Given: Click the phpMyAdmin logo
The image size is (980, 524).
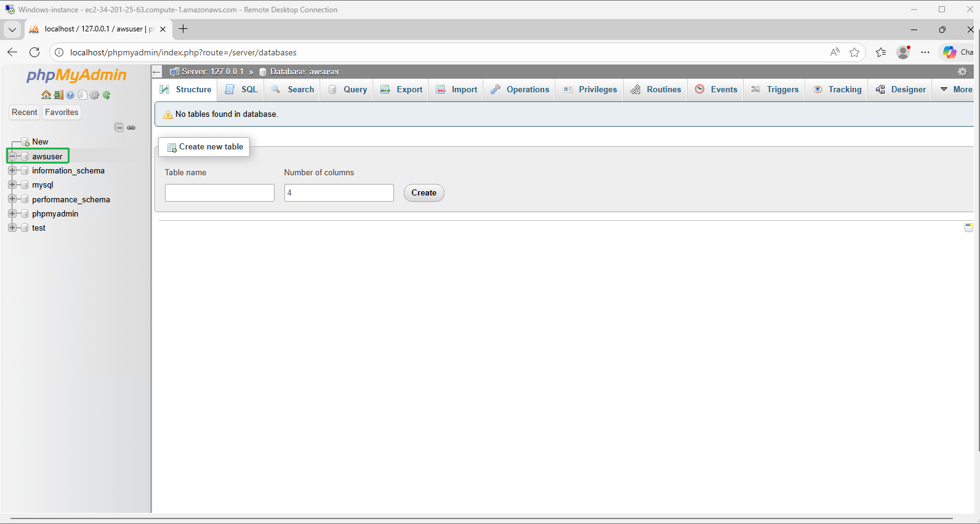Looking at the screenshot, I should [76, 75].
